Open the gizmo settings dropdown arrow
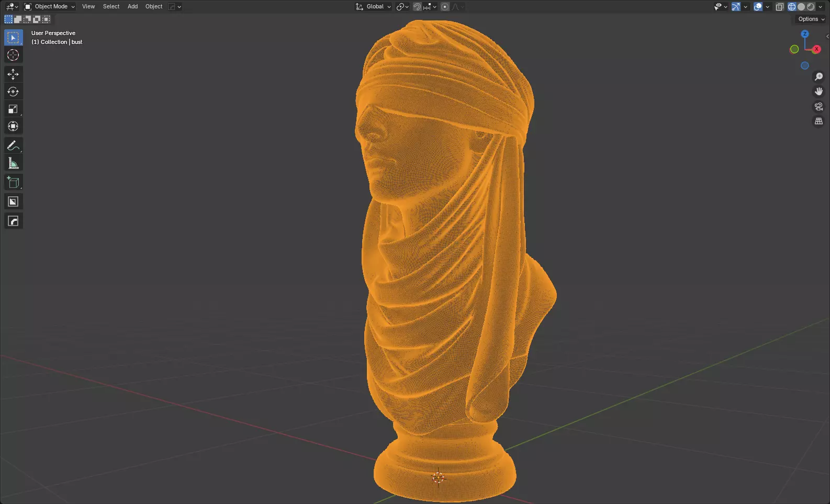 coord(745,7)
